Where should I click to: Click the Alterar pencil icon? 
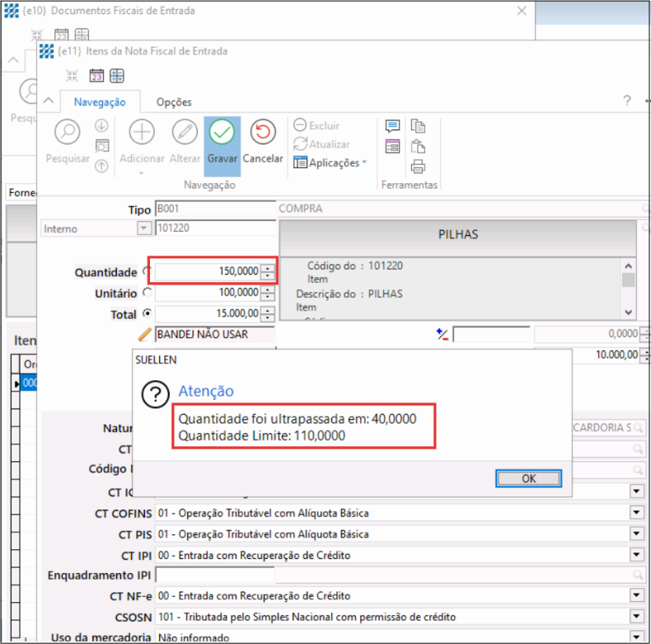[185, 132]
